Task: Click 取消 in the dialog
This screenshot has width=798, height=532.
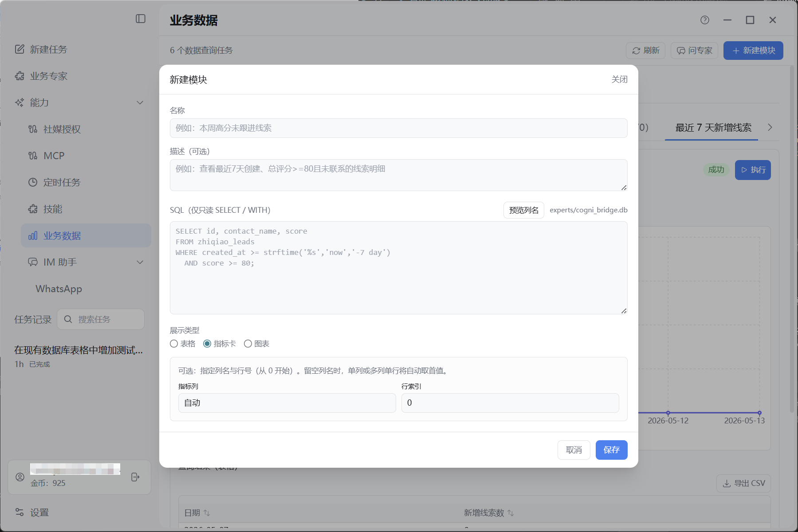Action: [574, 450]
